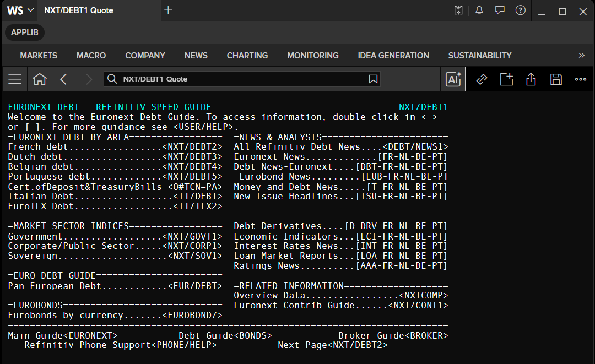Open Eurobonds by currency link <EUROBOND7>
This screenshot has height=364, width=595.
(192, 315)
